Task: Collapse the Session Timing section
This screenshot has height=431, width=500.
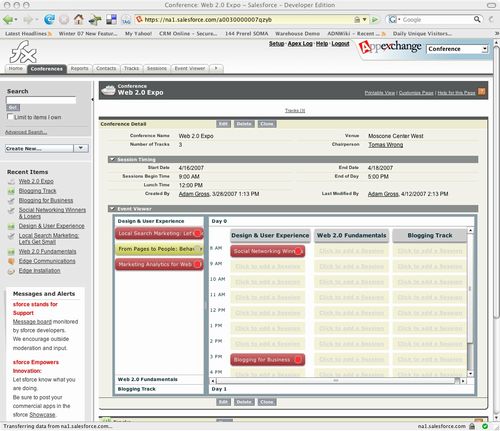Action: coord(112,159)
